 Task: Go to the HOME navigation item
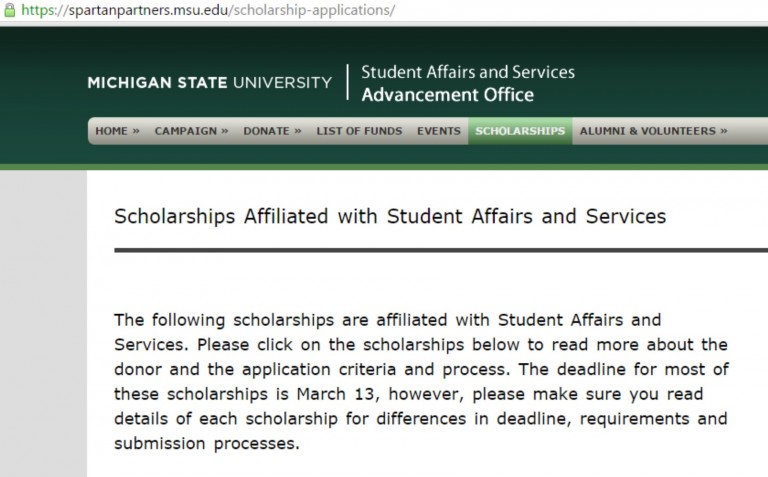111,131
